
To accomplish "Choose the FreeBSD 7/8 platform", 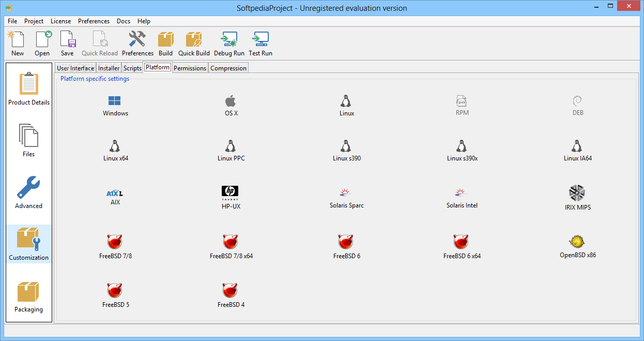I will coord(115,247).
